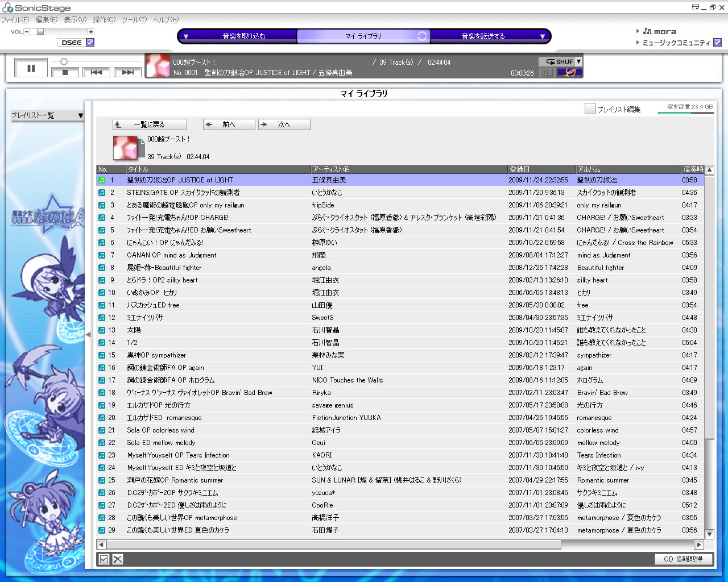Skip to the next track
Screen dimensions: 728x582
click(x=127, y=72)
